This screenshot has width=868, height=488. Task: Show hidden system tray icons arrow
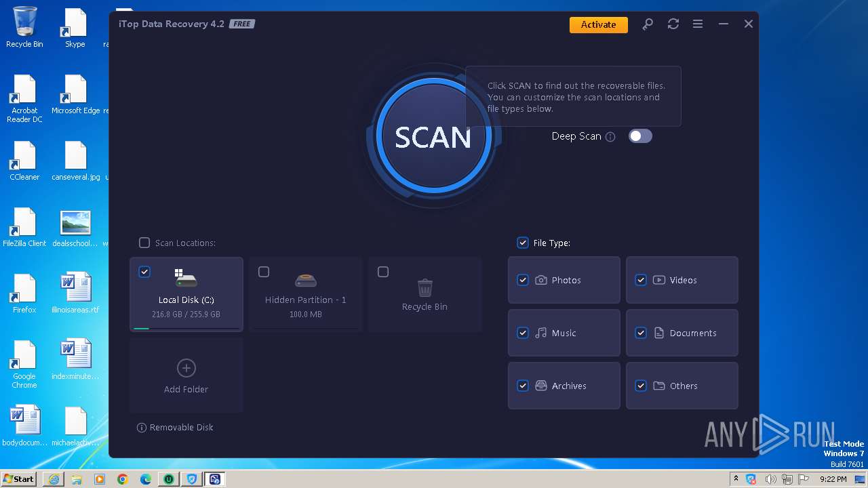[x=736, y=479]
